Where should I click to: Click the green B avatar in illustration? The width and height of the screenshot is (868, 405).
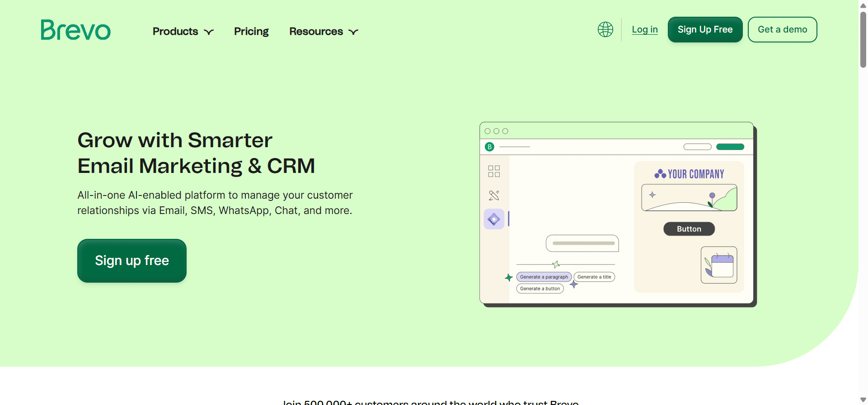(x=489, y=147)
